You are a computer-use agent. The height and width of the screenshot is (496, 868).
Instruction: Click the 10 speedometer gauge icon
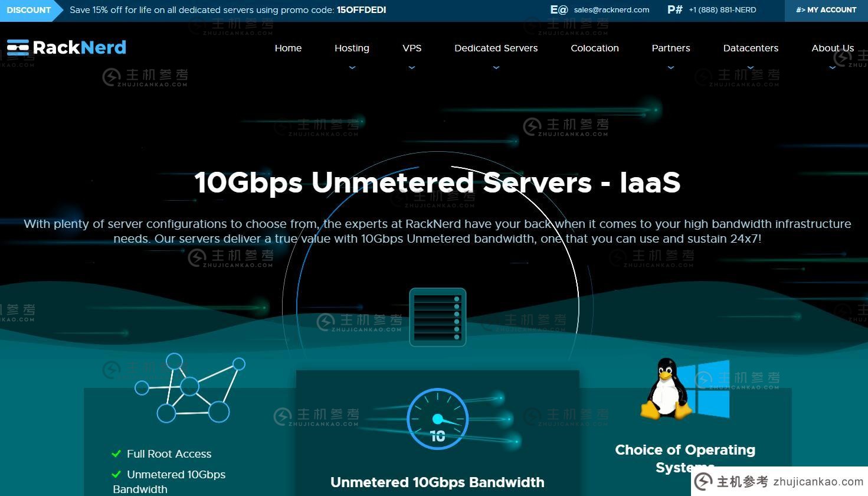(x=437, y=419)
